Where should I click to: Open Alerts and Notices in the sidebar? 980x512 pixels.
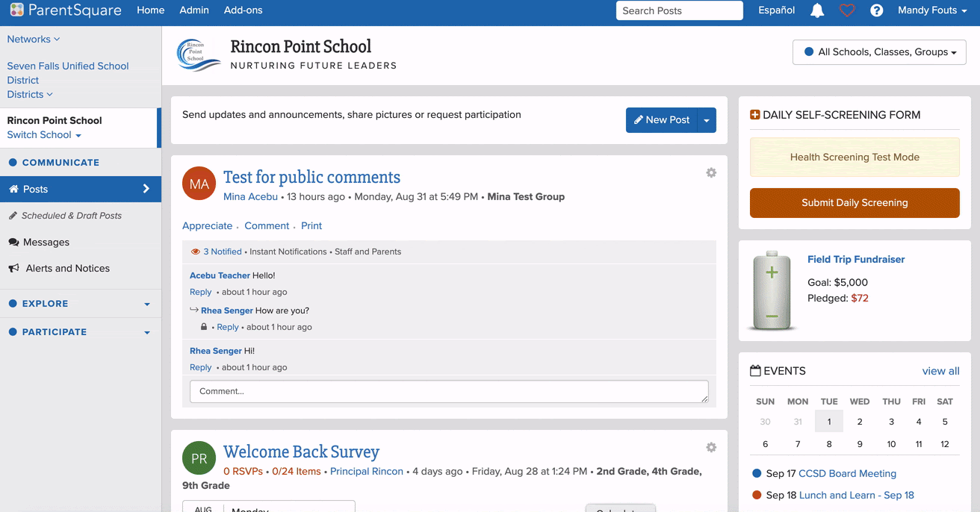click(x=68, y=269)
